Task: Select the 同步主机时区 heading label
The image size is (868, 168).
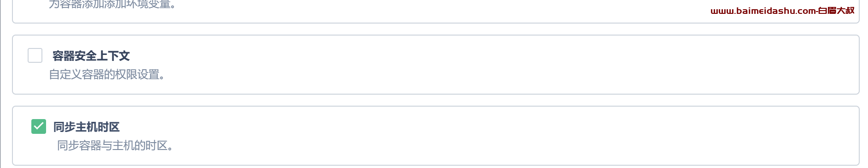Action: tap(87, 127)
